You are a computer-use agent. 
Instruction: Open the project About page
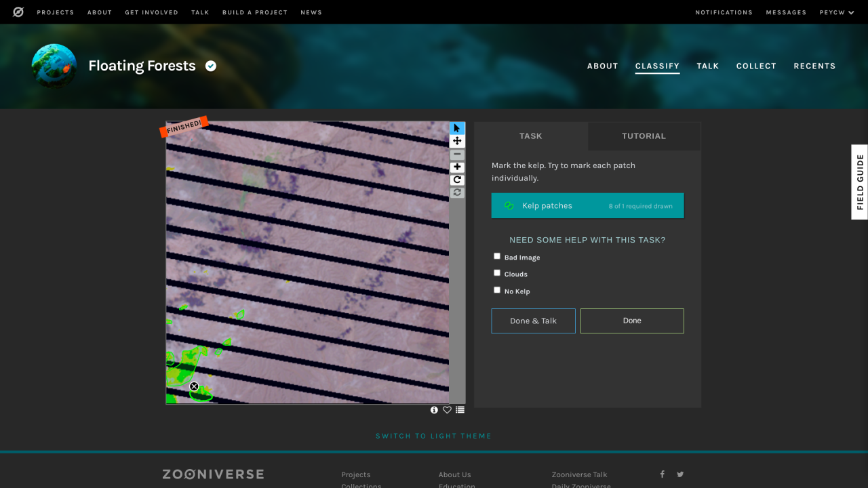coord(602,66)
